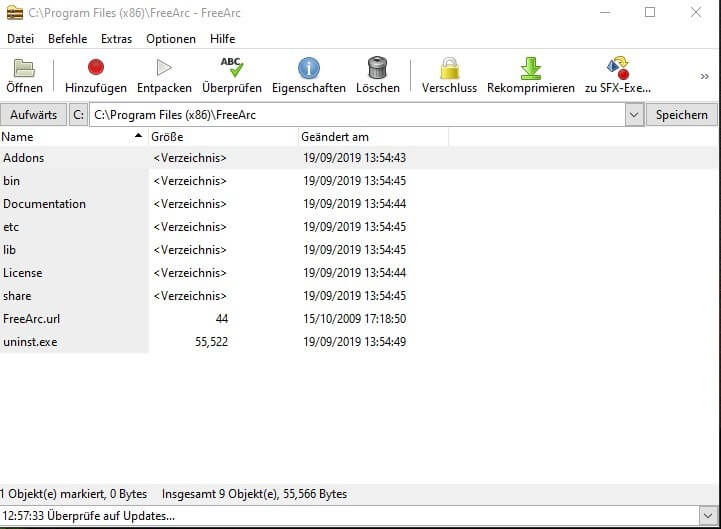The height and width of the screenshot is (529, 721).
Task: Click the red Hinzufügen icon
Action: [x=96, y=67]
